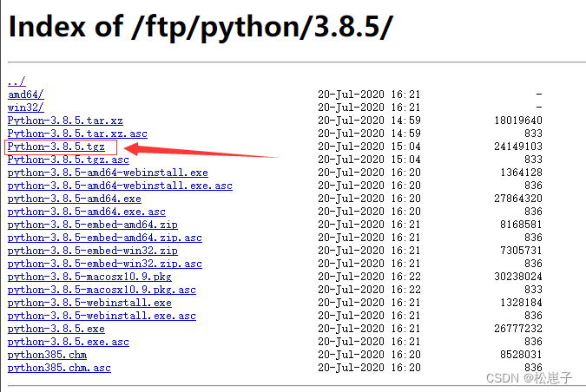The image size is (586, 392).
Task: Select the file size 30238024
Action: coord(518,277)
